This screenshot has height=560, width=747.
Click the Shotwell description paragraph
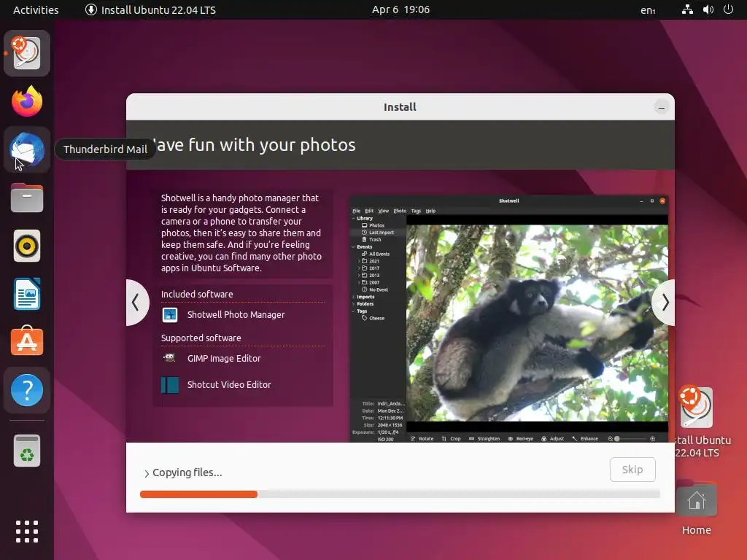[x=241, y=233]
